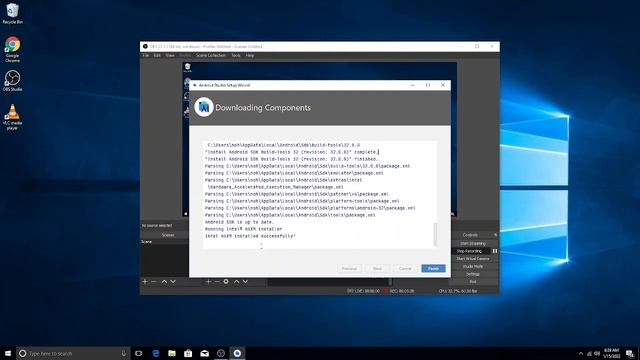Open the Action Center notifications icon
This screenshot has width=640, height=360.
(630, 353)
